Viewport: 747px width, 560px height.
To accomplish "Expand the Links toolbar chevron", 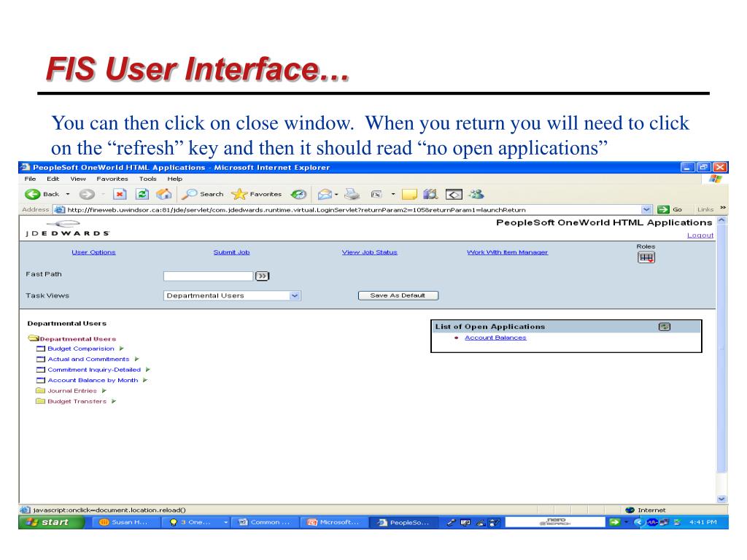I will point(723,208).
